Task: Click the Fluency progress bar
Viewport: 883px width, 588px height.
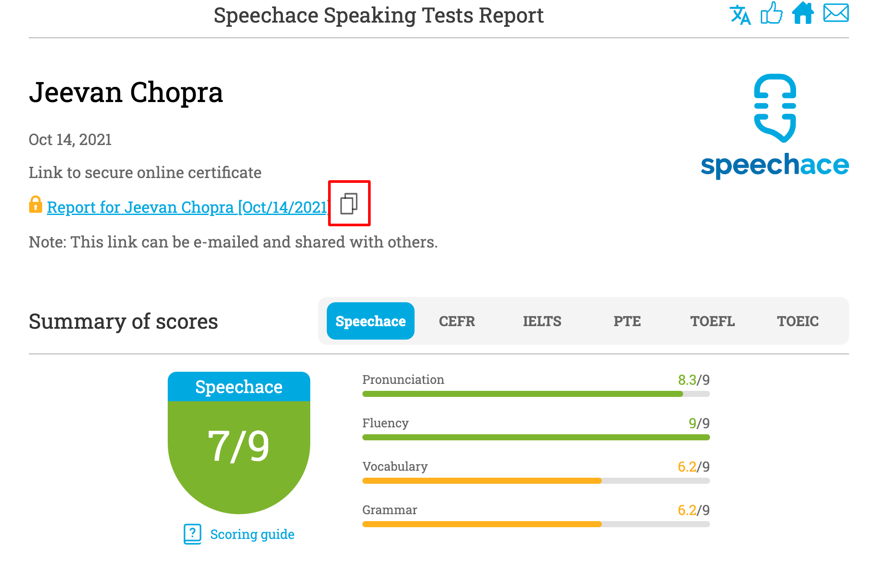Action: 536,437
